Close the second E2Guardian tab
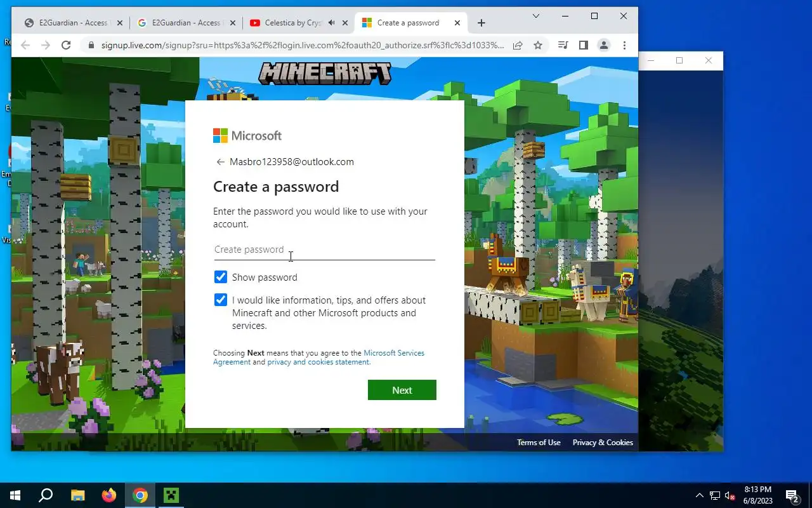The width and height of the screenshot is (812, 508). click(233, 23)
